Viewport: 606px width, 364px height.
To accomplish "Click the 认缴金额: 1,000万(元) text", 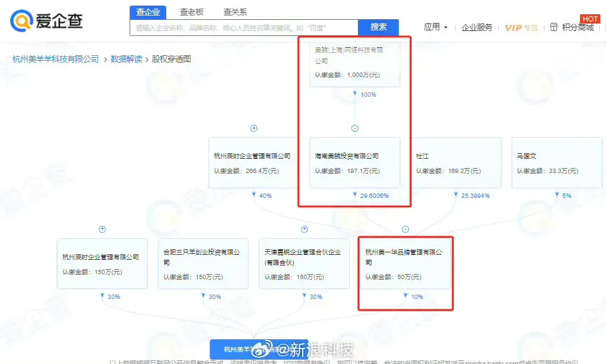I will [x=347, y=75].
